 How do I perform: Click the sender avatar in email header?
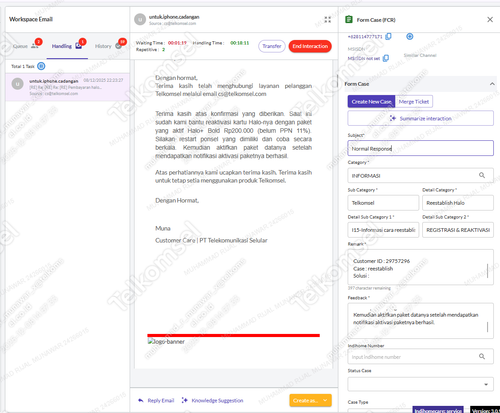pos(140,20)
